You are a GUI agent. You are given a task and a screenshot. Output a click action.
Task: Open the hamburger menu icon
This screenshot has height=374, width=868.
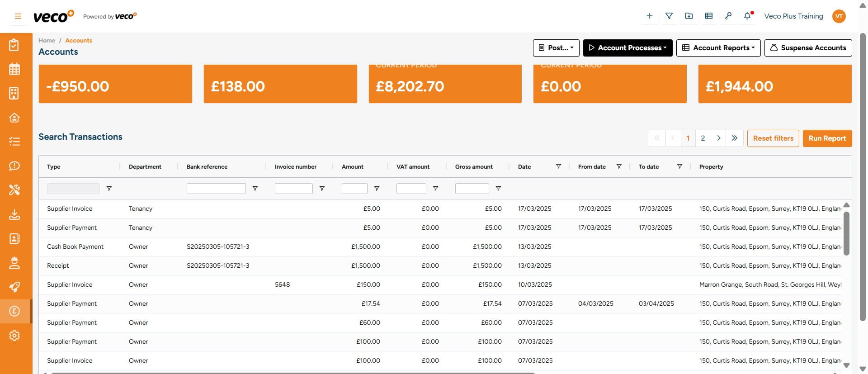[18, 16]
